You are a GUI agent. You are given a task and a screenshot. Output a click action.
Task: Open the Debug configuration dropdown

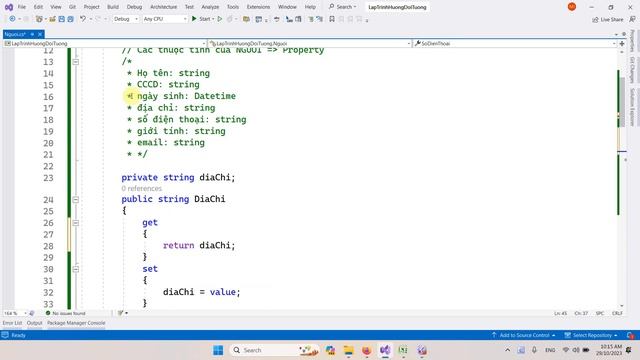126,19
